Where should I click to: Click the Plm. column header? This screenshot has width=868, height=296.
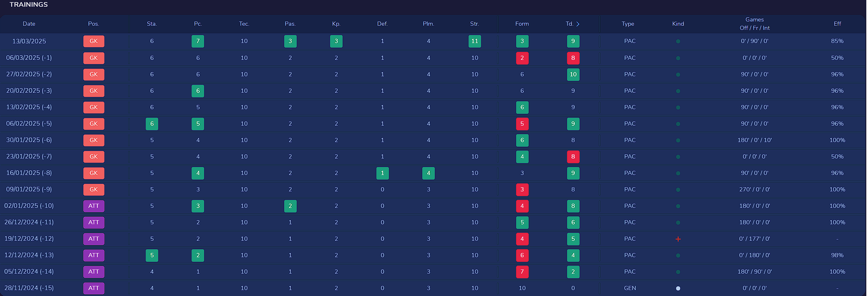click(429, 24)
